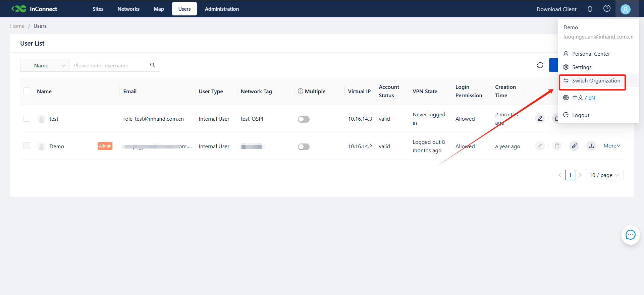Image resolution: width=644 pixels, height=295 pixels.
Task: Check the select-all header checkbox
Action: 27,91
